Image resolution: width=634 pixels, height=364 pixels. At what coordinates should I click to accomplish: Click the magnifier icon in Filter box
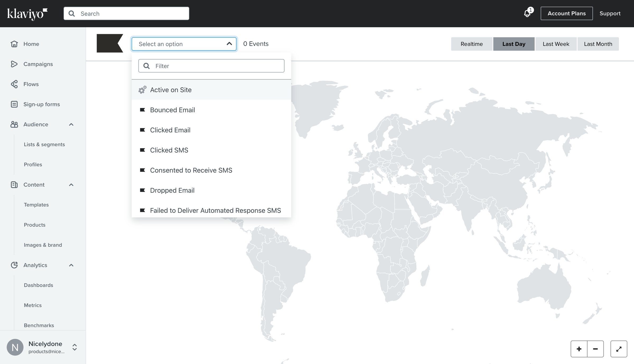pyautogui.click(x=146, y=66)
